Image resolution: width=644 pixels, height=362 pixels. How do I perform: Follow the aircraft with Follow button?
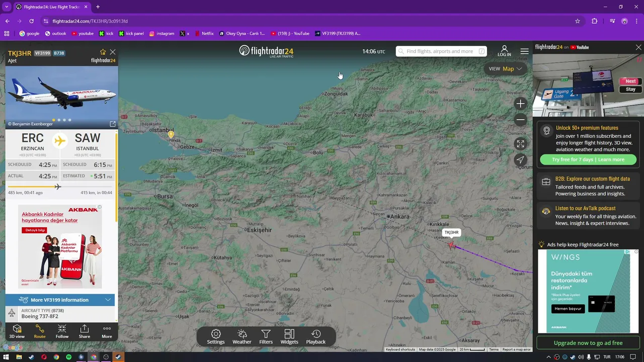coord(62,331)
